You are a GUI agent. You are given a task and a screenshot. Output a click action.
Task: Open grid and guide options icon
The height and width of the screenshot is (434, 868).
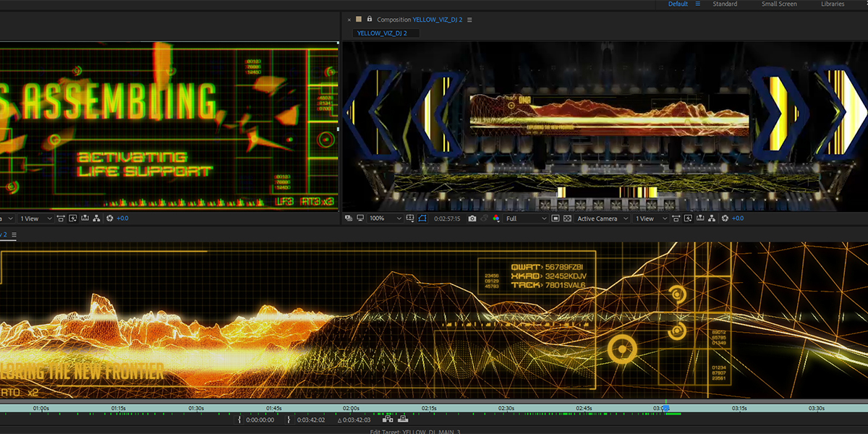pyautogui.click(x=410, y=218)
